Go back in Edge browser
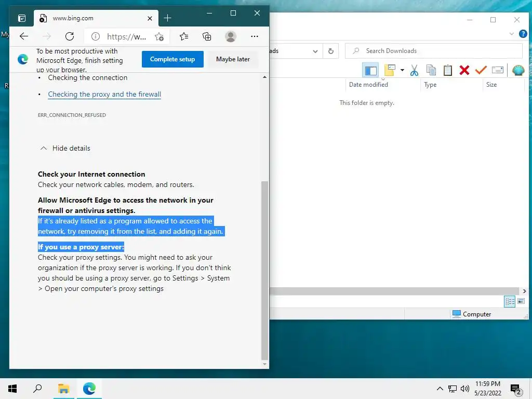This screenshot has height=399, width=532. point(24,36)
